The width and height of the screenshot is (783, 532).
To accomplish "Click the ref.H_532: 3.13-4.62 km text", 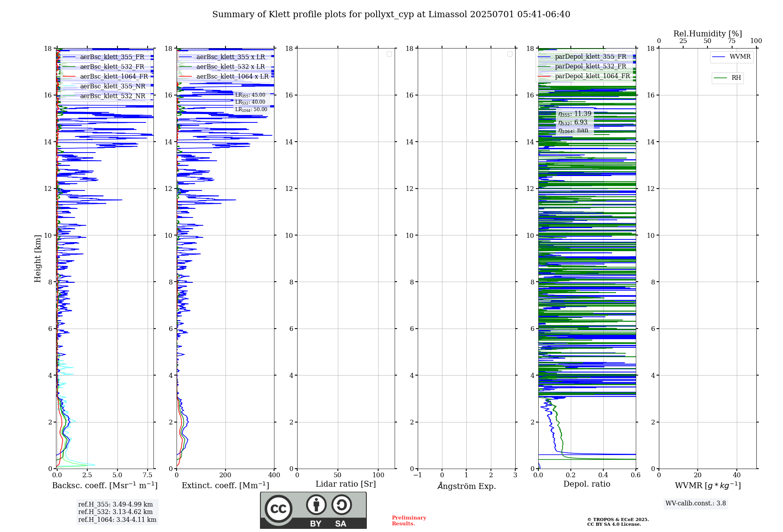I will point(115,512).
